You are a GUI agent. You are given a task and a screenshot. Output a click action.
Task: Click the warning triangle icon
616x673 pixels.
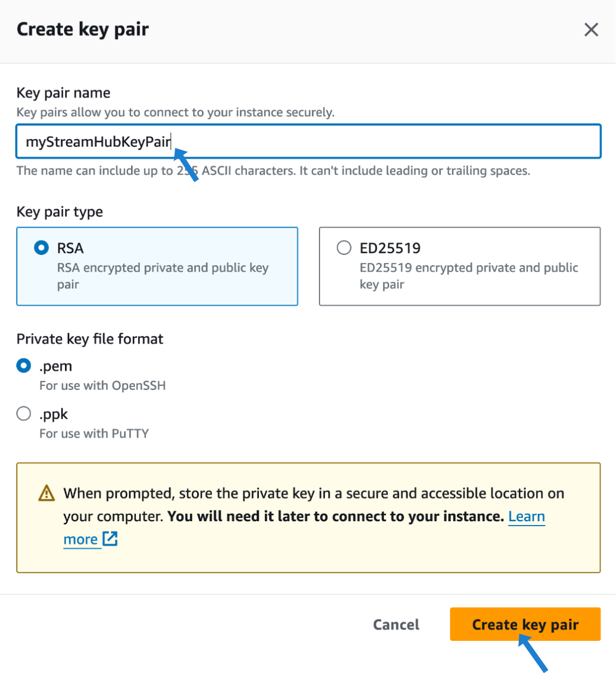pos(47,493)
